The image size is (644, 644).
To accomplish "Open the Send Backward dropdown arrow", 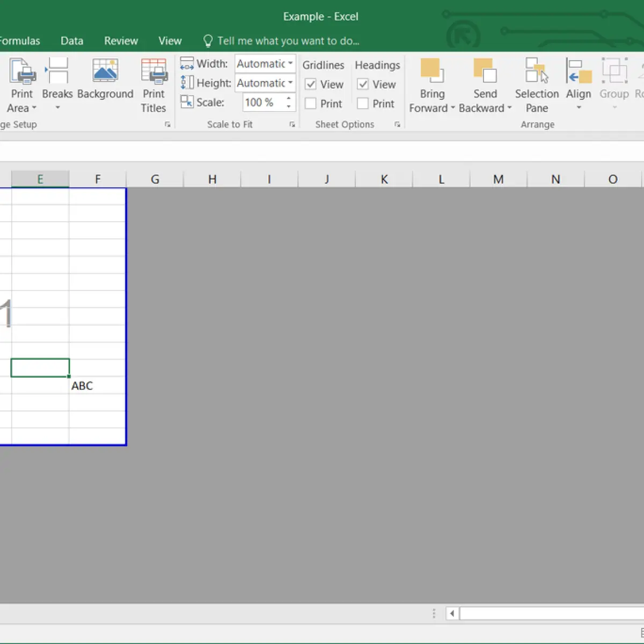I will click(509, 108).
